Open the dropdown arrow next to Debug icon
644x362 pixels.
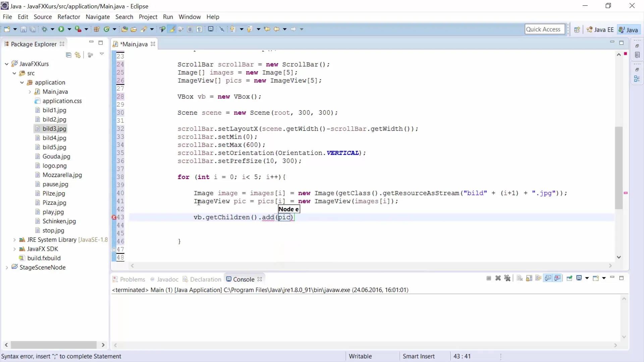click(53, 29)
